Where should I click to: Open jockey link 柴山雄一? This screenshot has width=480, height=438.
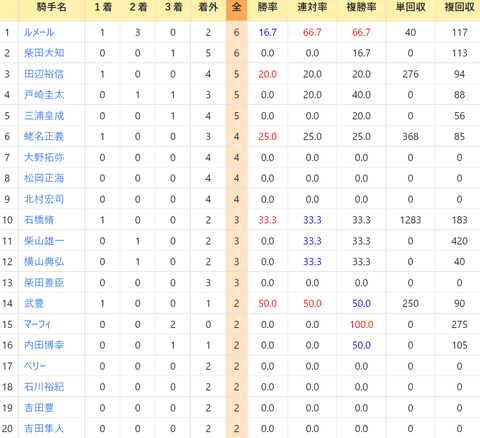pos(44,241)
